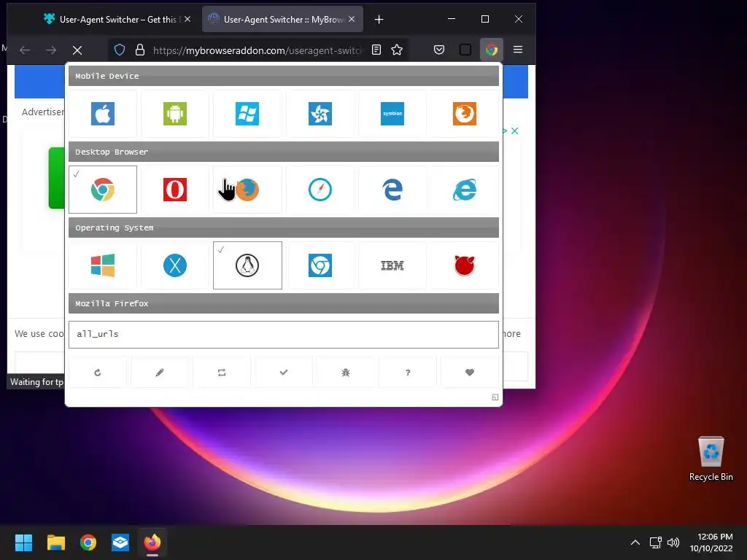
Task: Go forward to the next page
Action: (51, 50)
